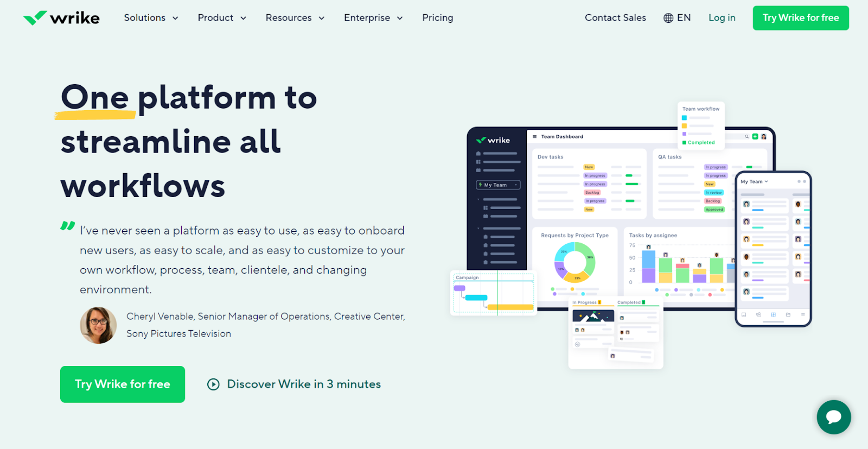Click the green quotation mark icon
868x449 pixels.
(x=67, y=226)
